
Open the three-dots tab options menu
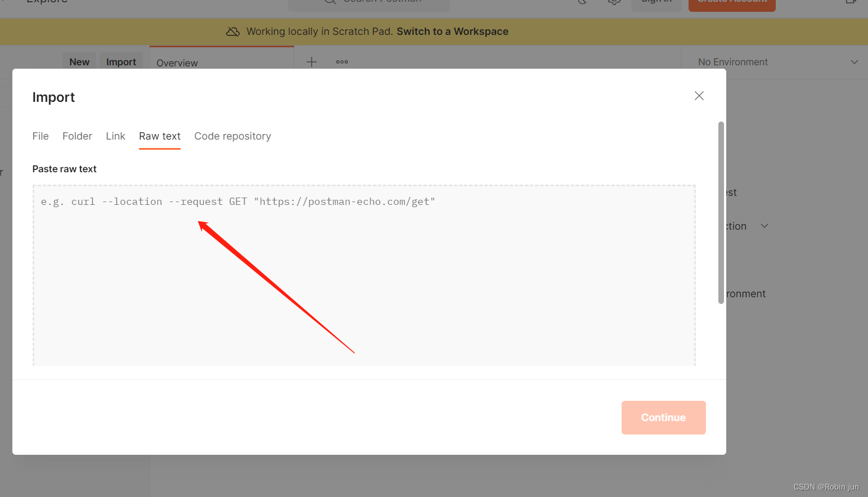tap(342, 62)
